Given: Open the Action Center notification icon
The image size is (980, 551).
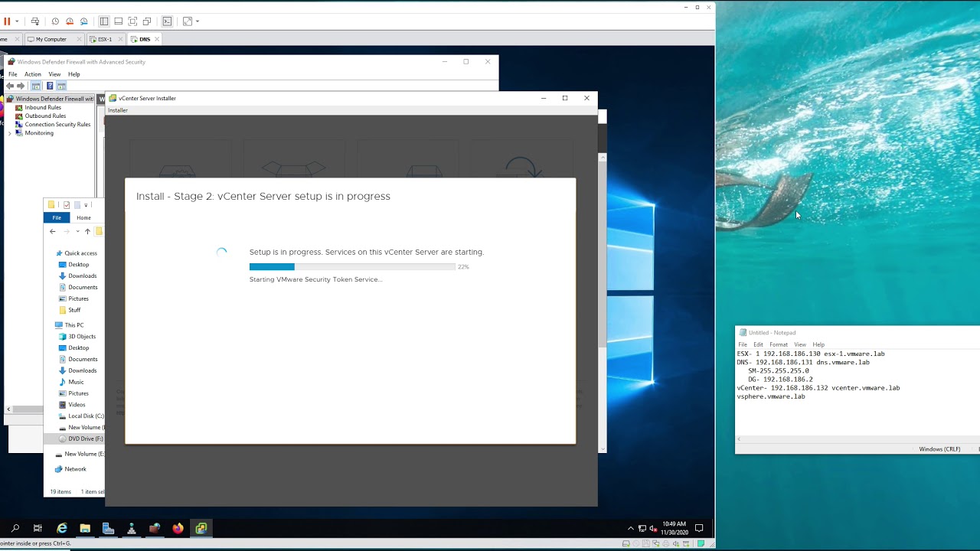Looking at the screenshot, I should tap(699, 528).
